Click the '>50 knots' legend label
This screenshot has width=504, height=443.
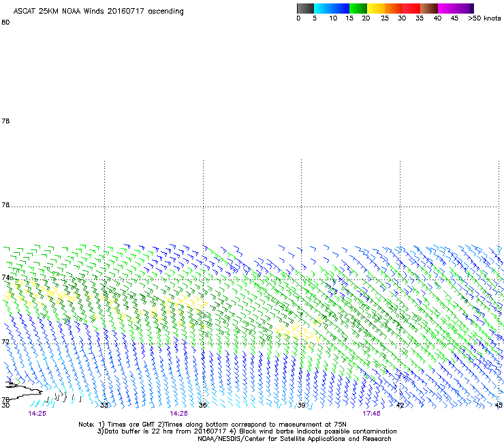(484, 18)
